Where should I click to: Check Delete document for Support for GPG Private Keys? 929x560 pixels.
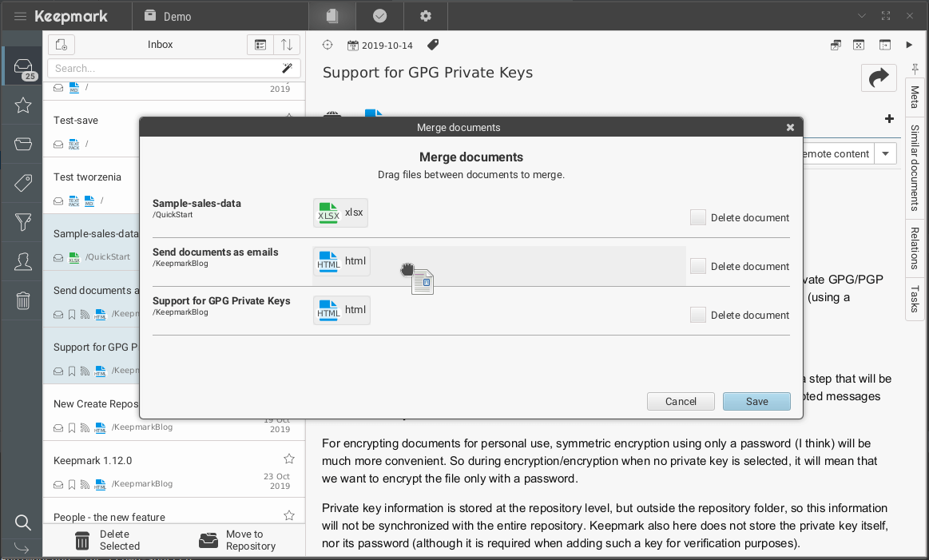coord(698,316)
